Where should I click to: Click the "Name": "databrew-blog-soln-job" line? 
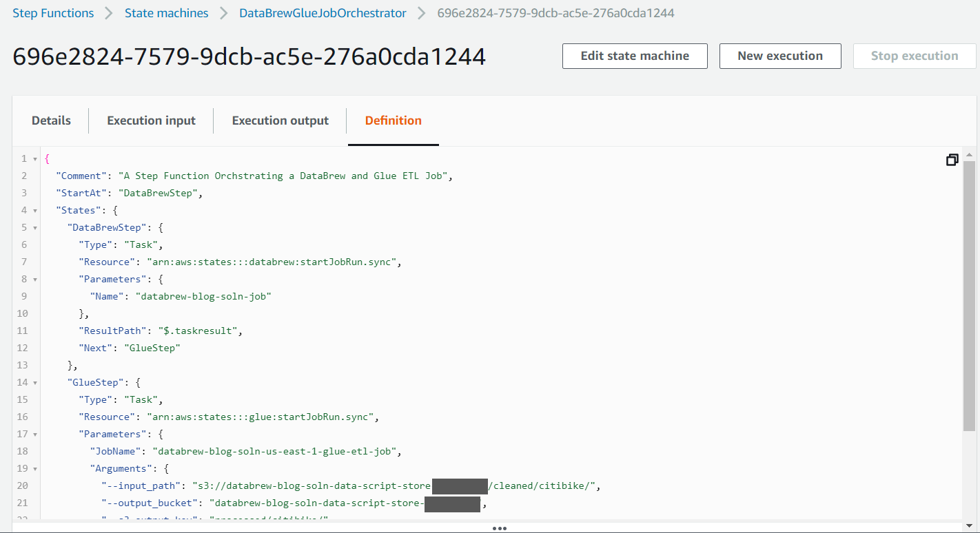pos(181,296)
